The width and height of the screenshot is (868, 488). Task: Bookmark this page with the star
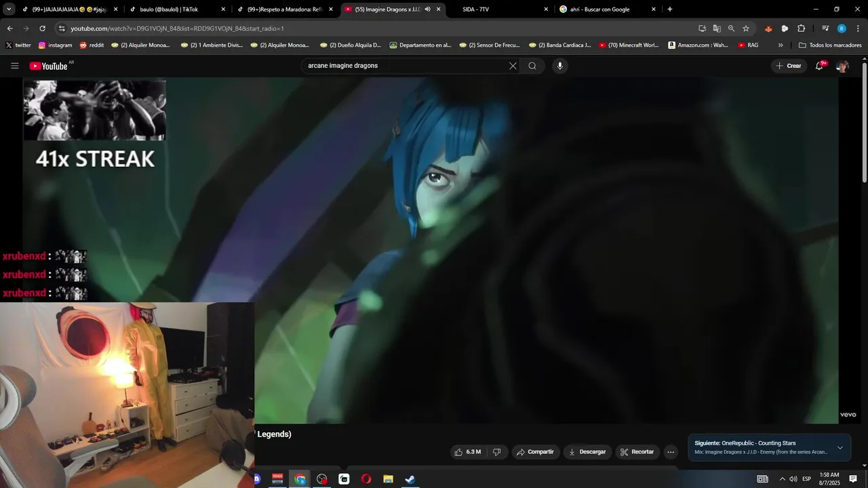(746, 28)
